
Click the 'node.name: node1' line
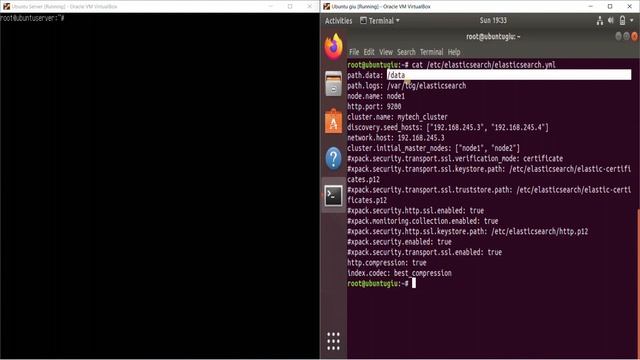376,96
